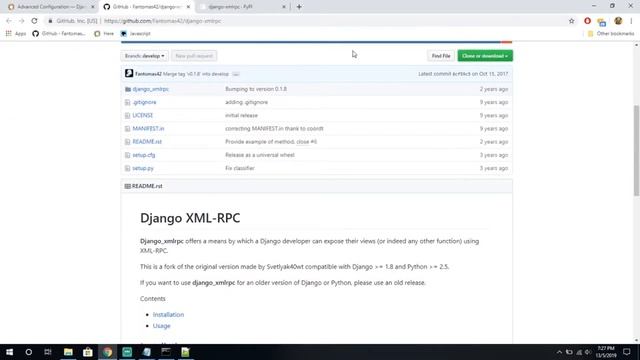Open the Opera extension icon in the toolbar
The height and width of the screenshot is (360, 640).
tap(587, 21)
